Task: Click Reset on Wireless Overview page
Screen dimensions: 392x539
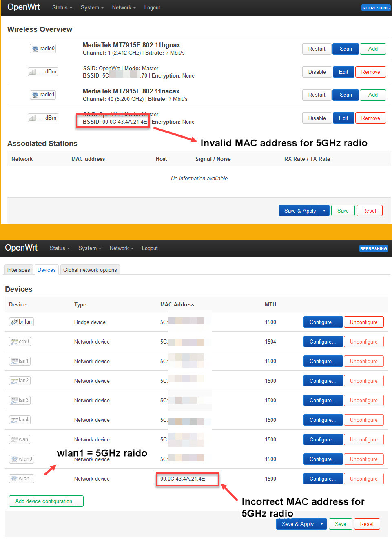Action: click(370, 211)
